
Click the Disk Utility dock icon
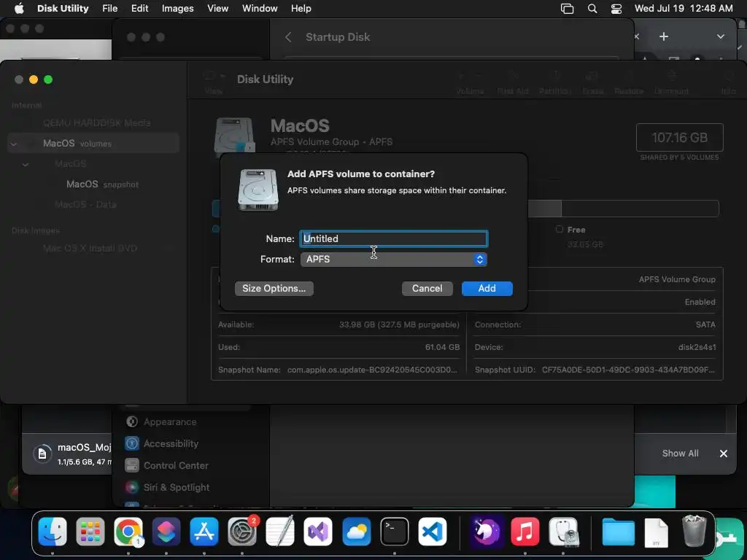coord(563,532)
